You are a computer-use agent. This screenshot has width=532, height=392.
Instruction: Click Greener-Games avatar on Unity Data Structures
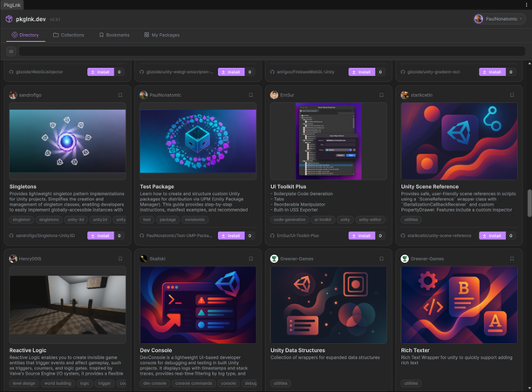pyautogui.click(x=274, y=259)
